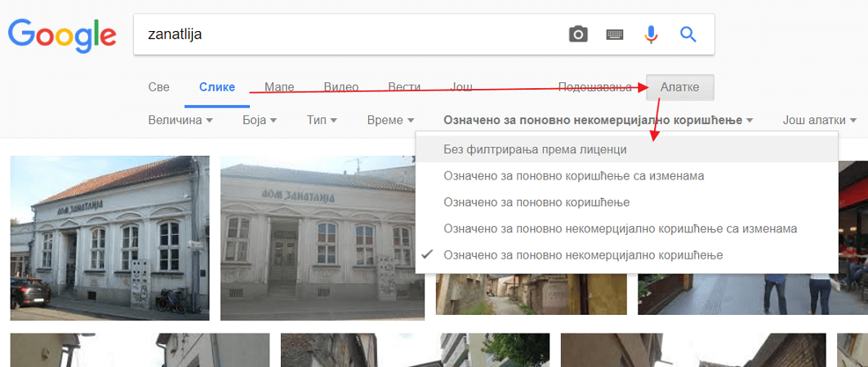Open the Google logo homepage link
The width and height of the screenshot is (868, 367).
pos(62,34)
